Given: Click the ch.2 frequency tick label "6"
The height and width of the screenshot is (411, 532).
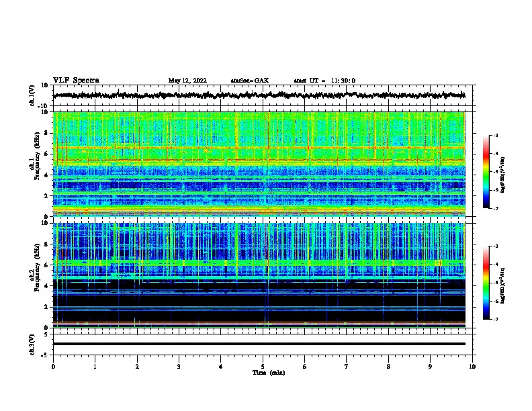Looking at the screenshot, I should (46, 265).
